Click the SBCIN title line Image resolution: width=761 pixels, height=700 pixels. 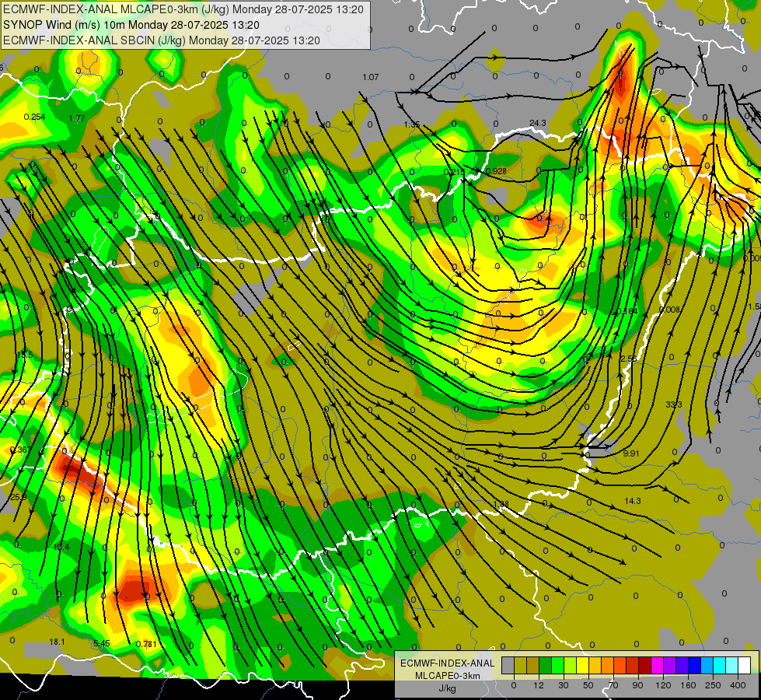(162, 40)
